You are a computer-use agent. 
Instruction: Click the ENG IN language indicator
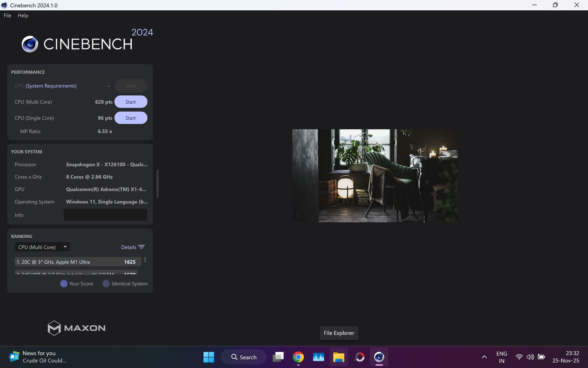pyautogui.click(x=502, y=357)
